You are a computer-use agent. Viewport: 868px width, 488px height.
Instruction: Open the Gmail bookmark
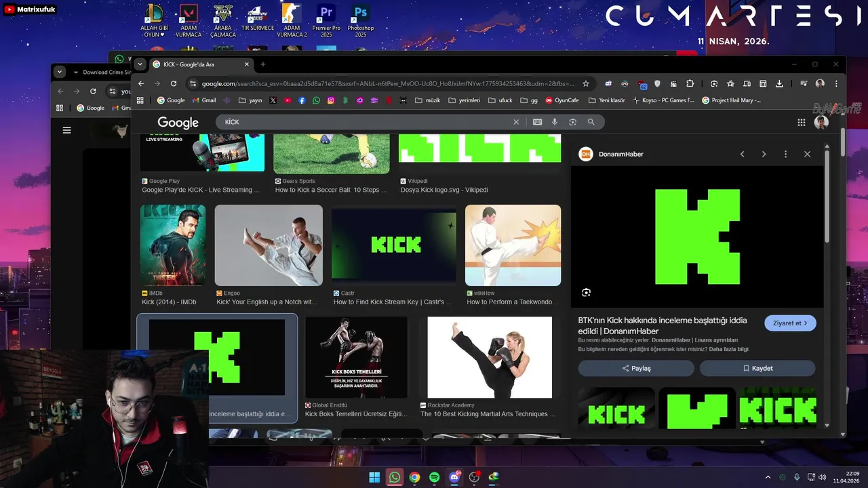point(204,100)
